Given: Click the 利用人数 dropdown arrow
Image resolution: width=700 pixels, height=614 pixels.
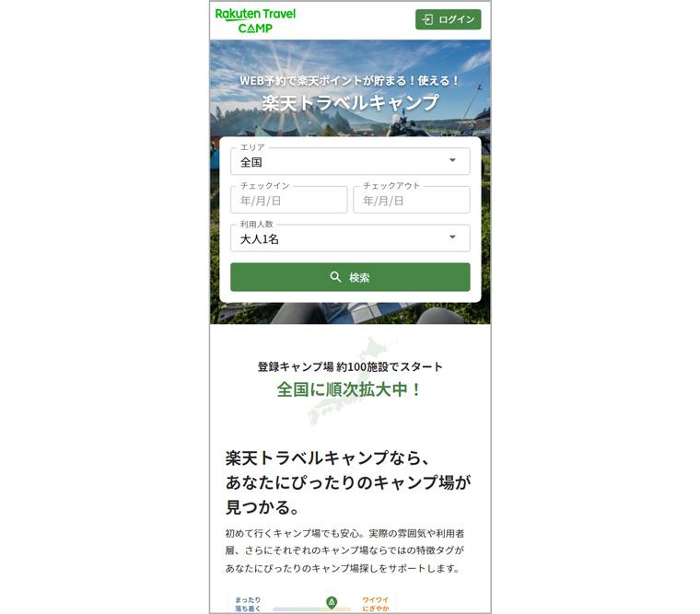Looking at the screenshot, I should (x=452, y=237).
